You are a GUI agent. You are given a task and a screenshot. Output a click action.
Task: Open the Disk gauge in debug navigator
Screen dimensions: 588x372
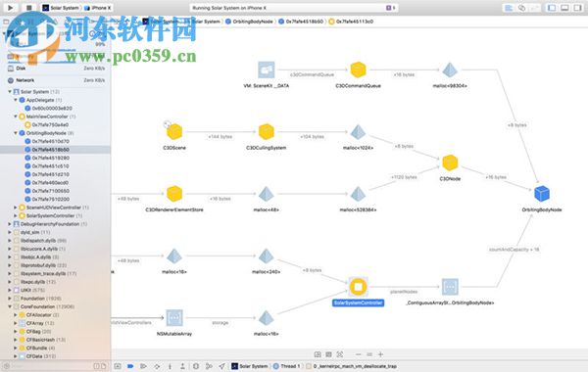(56, 69)
